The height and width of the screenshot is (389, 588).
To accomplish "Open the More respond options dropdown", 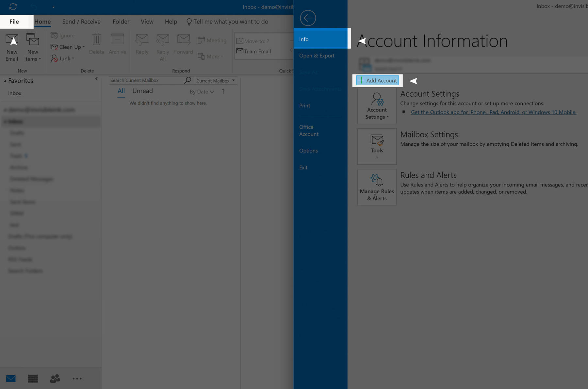I will click(211, 57).
